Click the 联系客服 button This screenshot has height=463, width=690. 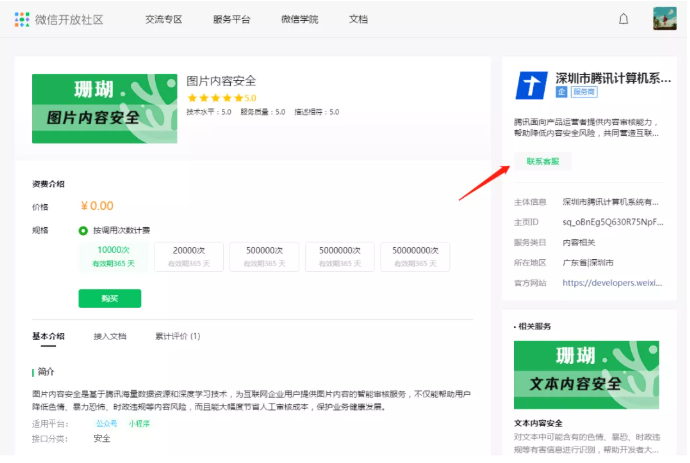(x=543, y=161)
